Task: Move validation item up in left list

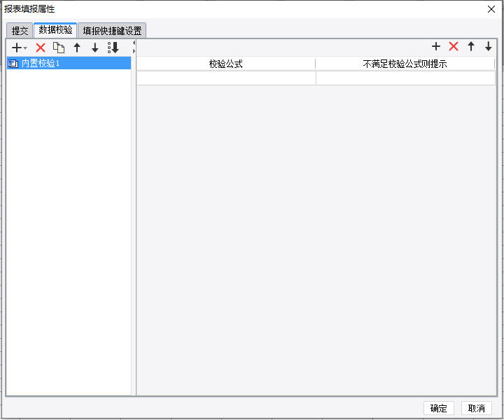Action: [77, 48]
